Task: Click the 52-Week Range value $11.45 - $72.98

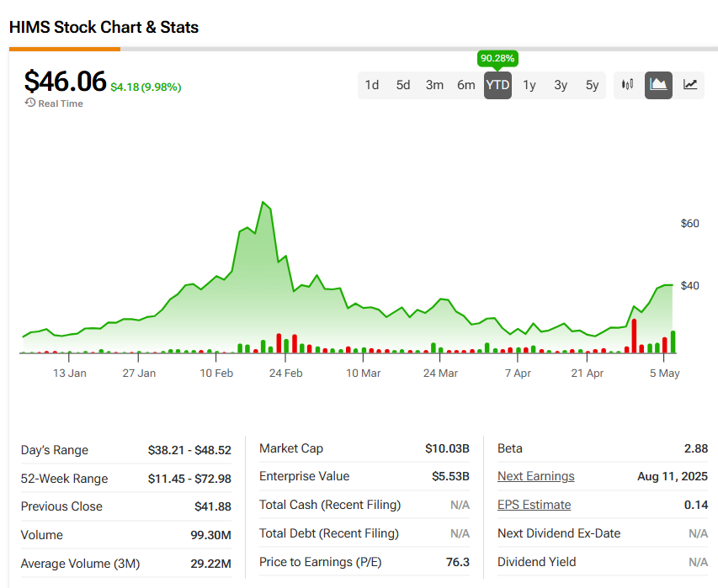Action: [189, 479]
